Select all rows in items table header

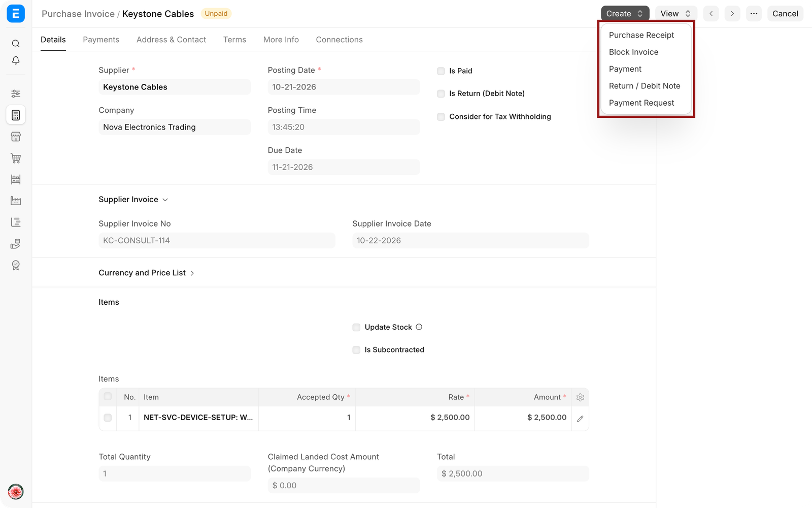(x=108, y=397)
